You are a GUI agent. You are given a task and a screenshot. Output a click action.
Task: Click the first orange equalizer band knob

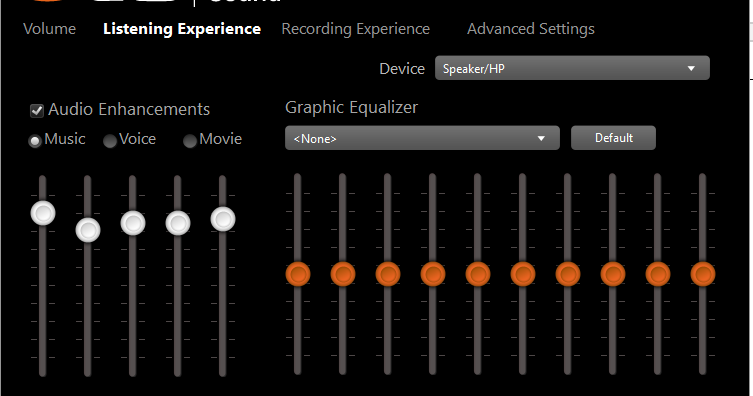point(298,274)
